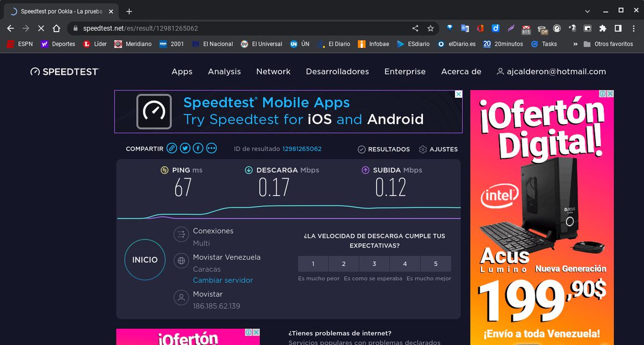Click the Speedtest logo in the header
This screenshot has width=644, height=345.
click(x=64, y=71)
